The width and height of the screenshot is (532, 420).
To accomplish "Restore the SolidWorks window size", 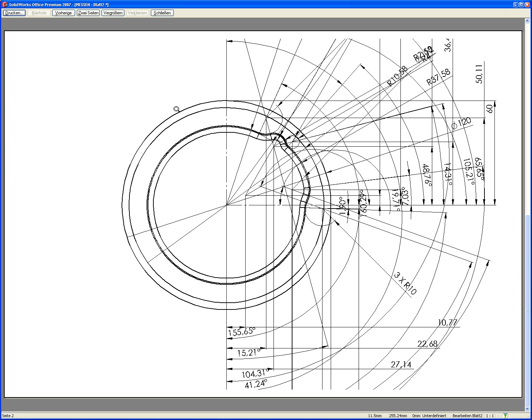I will click(521, 4).
